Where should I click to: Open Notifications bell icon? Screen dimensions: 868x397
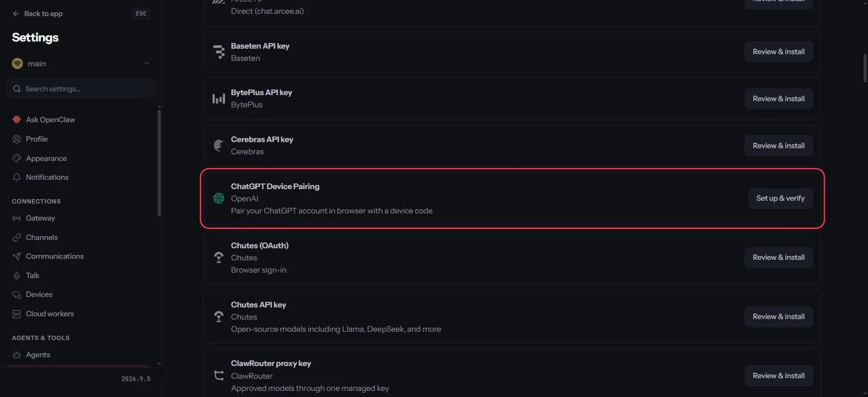point(17,177)
